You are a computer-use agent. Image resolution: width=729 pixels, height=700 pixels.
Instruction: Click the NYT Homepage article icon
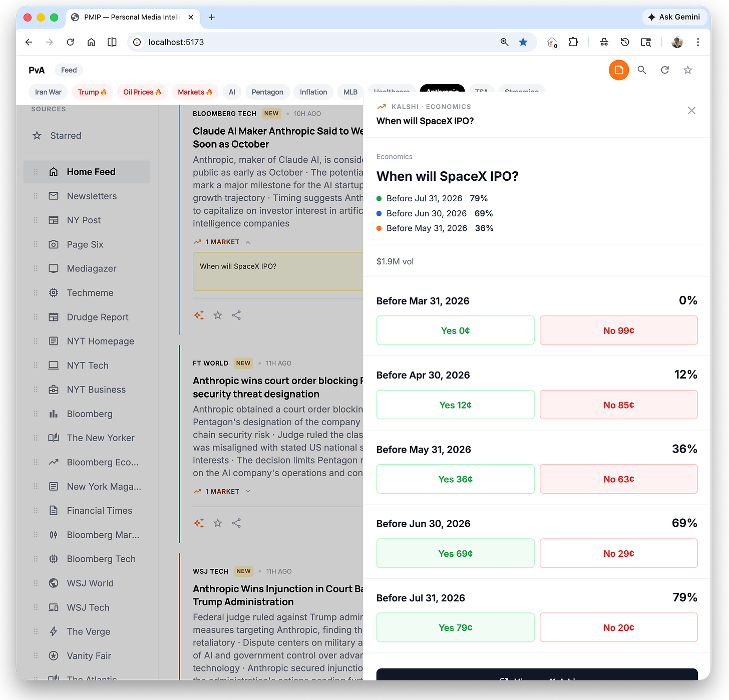click(54, 341)
